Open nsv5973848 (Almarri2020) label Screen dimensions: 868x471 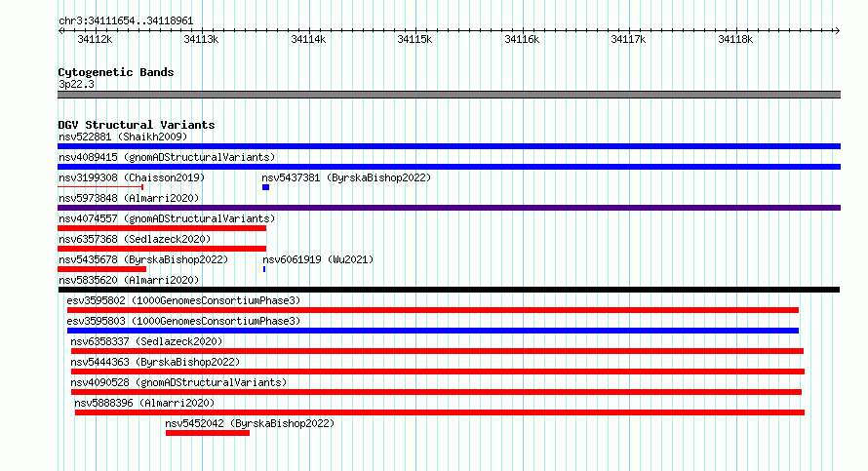click(129, 198)
